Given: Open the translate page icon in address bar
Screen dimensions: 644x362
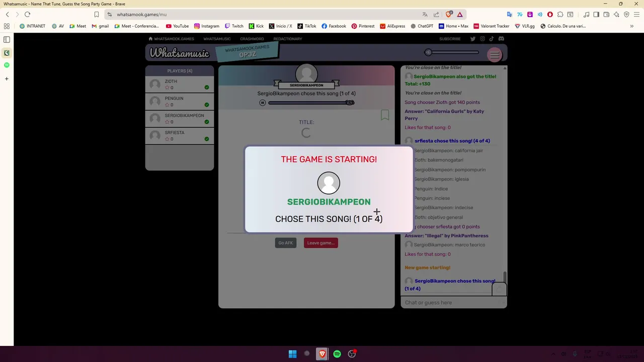Looking at the screenshot, I should pos(425,14).
